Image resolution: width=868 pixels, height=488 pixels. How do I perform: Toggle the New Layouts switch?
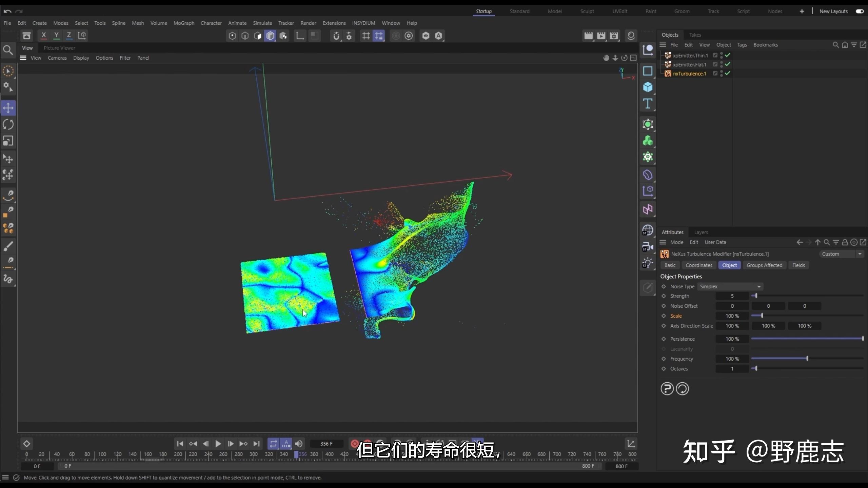(860, 11)
